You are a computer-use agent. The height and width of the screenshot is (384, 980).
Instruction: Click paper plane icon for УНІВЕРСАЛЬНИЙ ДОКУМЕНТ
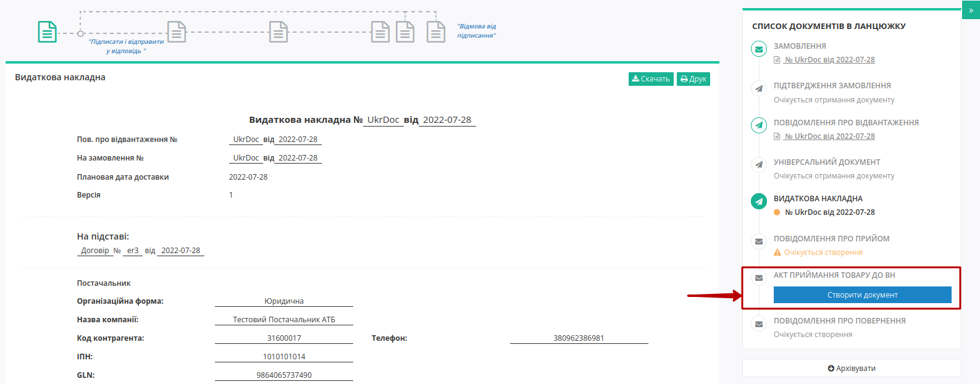759,165
